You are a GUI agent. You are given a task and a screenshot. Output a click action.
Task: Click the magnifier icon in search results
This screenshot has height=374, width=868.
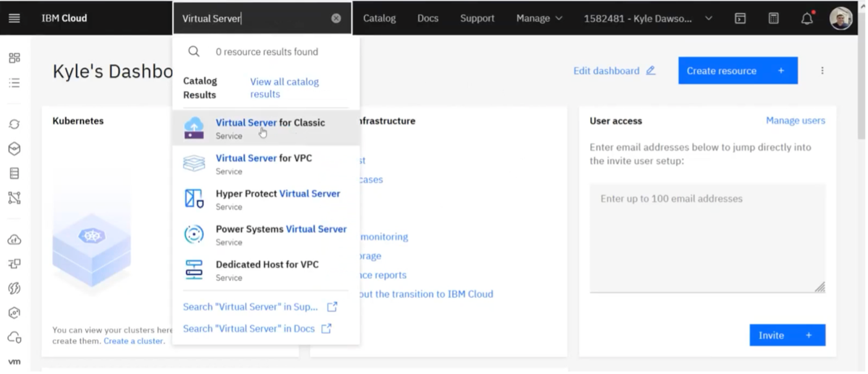[194, 52]
